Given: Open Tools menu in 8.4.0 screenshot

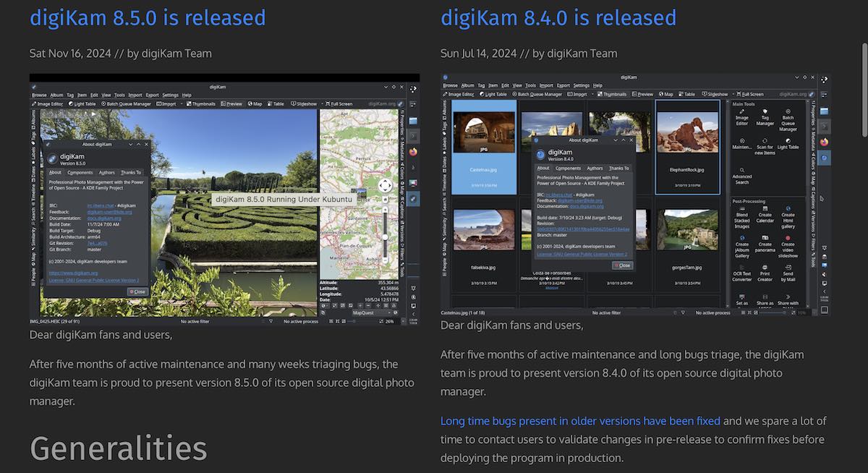Looking at the screenshot, I should pyautogui.click(x=531, y=85).
